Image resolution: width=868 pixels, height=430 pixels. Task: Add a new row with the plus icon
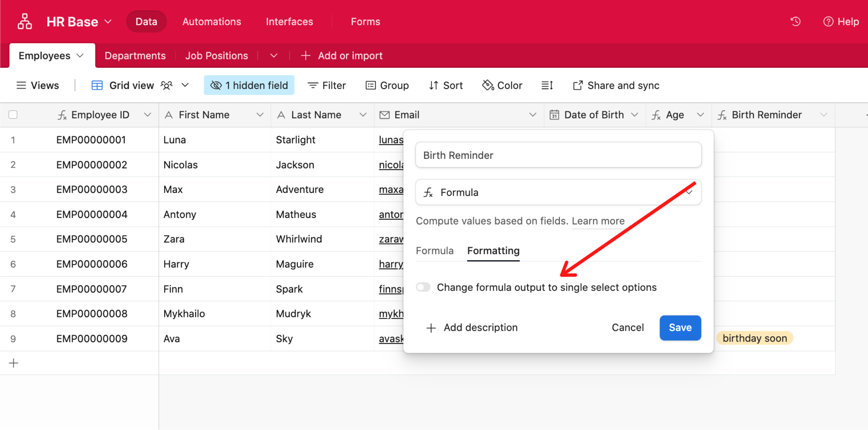(14, 363)
